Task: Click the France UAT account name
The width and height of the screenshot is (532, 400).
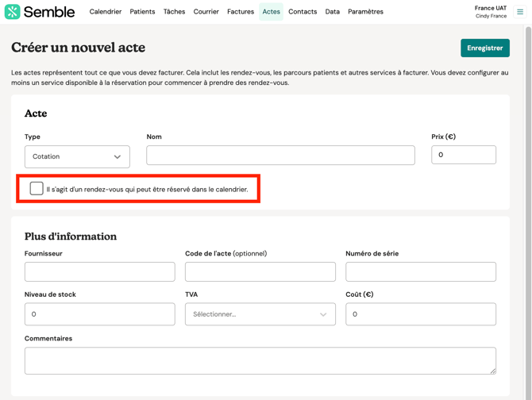Action: click(490, 8)
